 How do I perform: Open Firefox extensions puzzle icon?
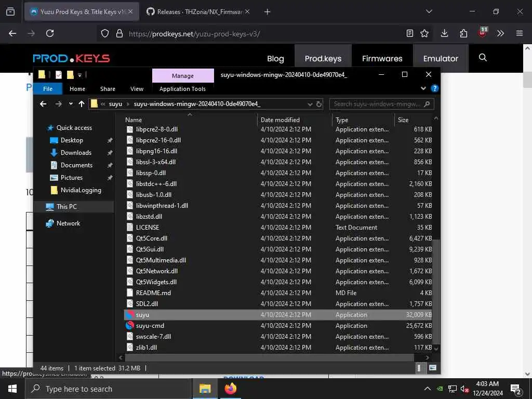463,33
